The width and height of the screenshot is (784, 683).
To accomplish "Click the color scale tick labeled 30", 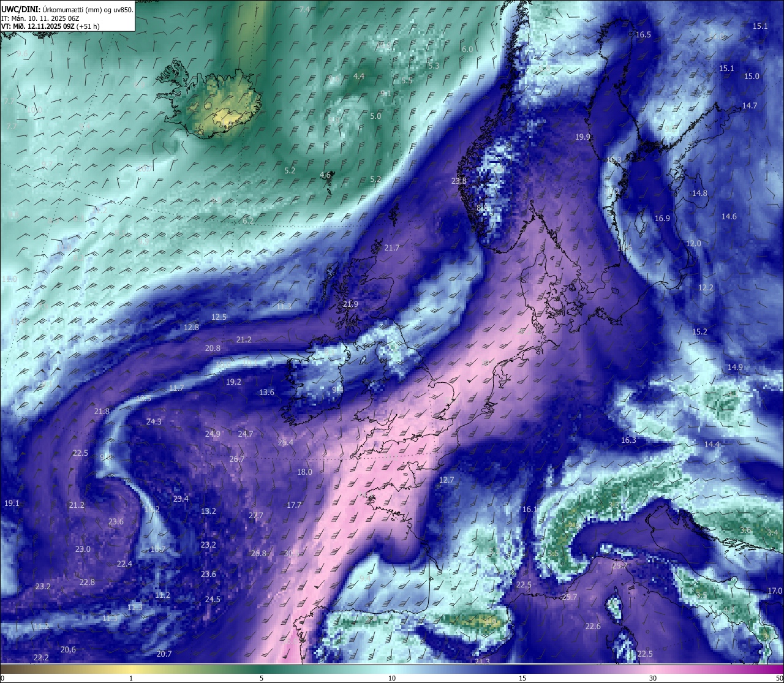I will click(x=653, y=678).
